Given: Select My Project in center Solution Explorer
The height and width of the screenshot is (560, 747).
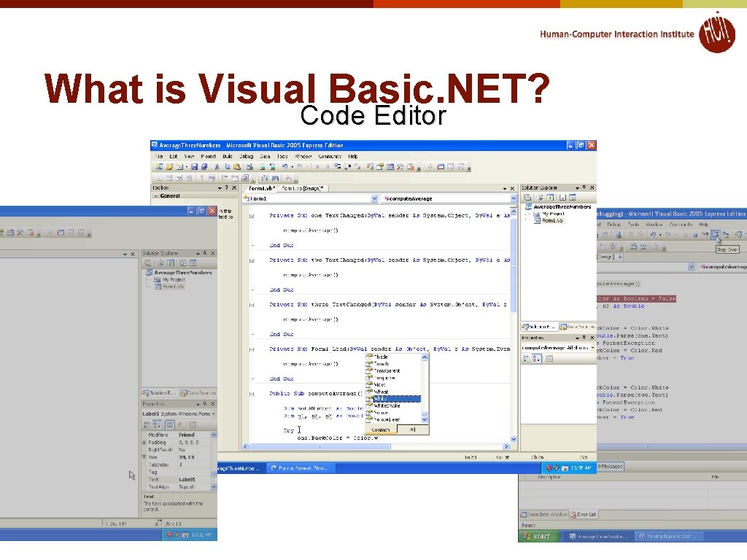Looking at the screenshot, I should point(551,214).
